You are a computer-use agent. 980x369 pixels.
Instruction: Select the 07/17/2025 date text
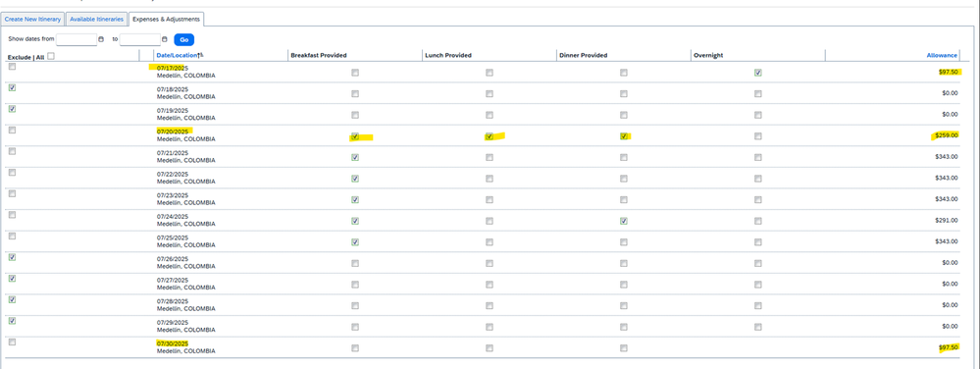click(x=173, y=68)
